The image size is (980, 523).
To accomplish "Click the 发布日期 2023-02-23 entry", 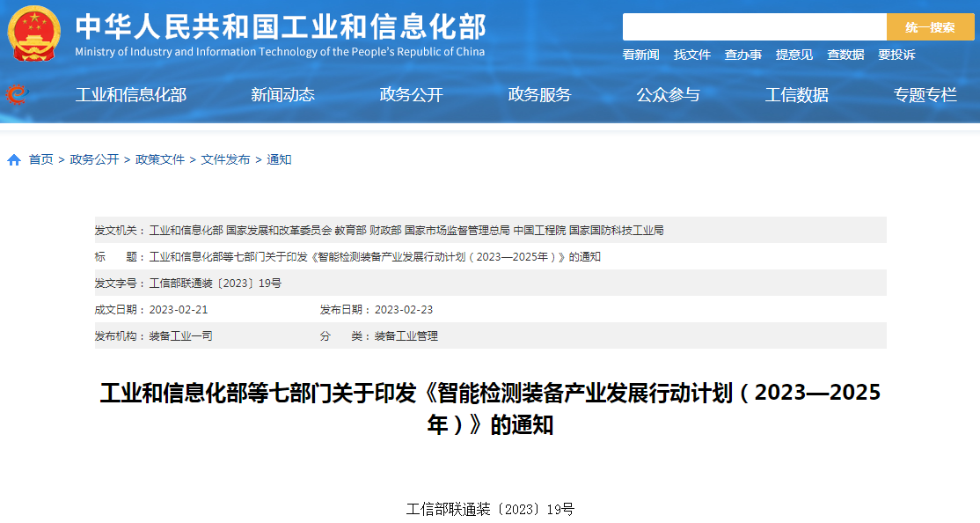I will [377, 310].
